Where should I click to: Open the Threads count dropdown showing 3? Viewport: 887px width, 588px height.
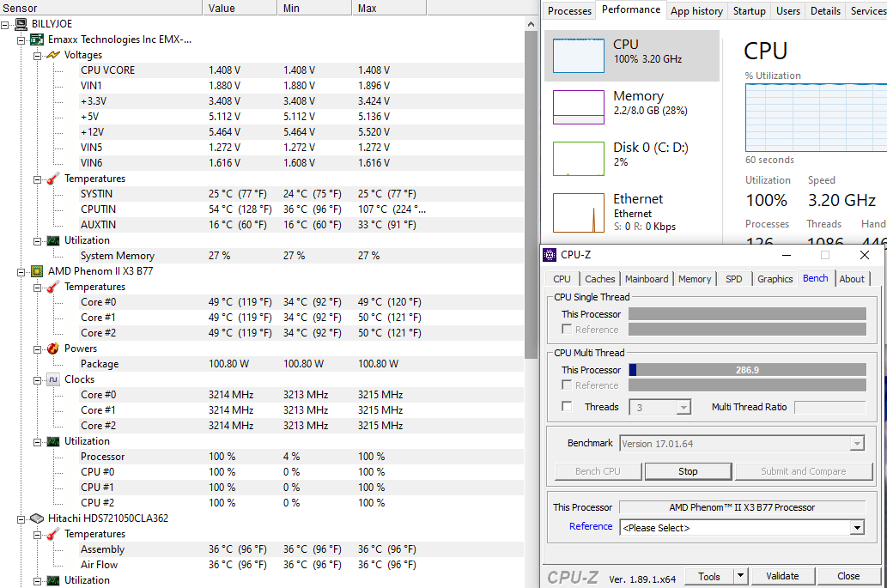683,407
